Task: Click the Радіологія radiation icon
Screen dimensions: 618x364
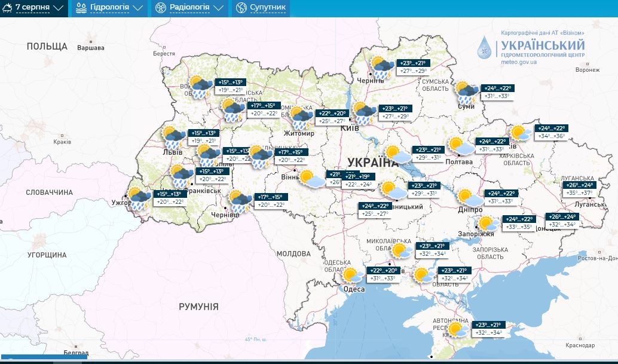Action: pyautogui.click(x=160, y=8)
